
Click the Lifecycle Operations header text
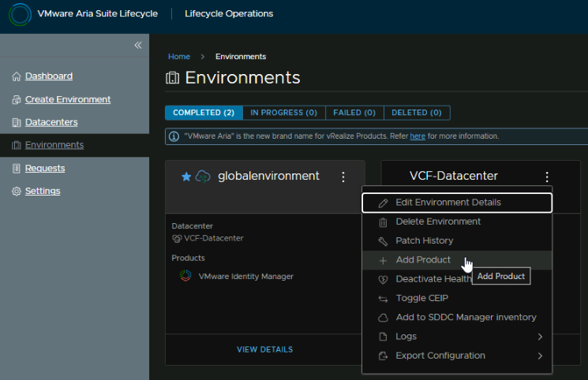click(229, 14)
